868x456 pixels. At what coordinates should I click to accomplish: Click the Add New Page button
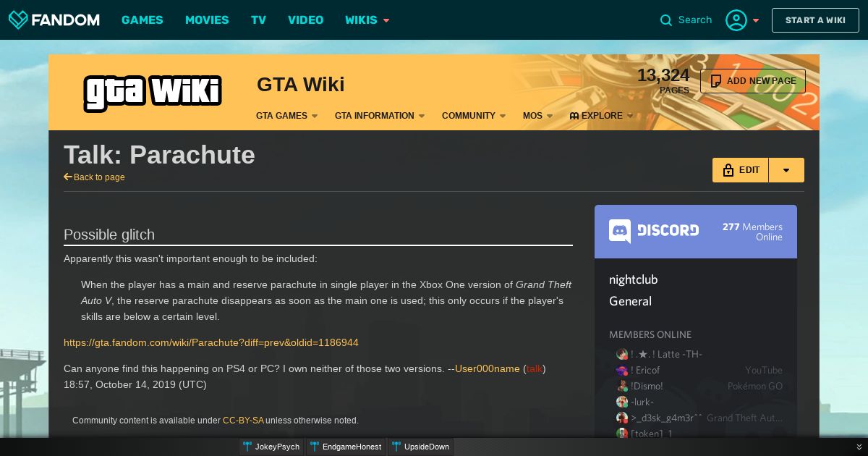coord(753,81)
